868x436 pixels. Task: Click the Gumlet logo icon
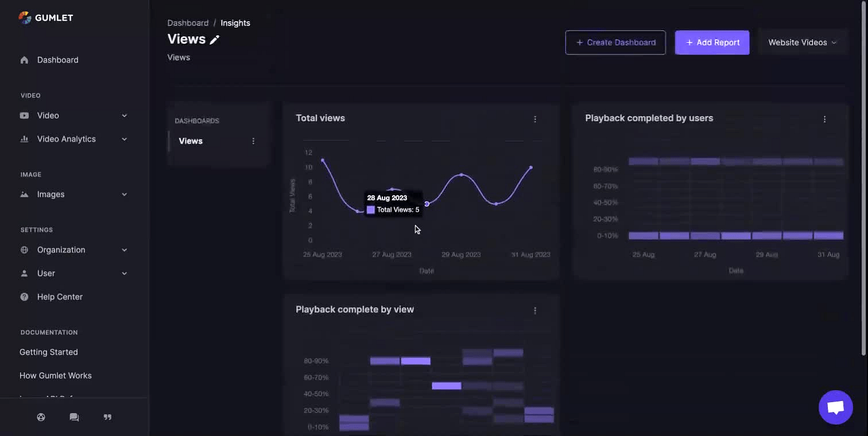(x=25, y=18)
